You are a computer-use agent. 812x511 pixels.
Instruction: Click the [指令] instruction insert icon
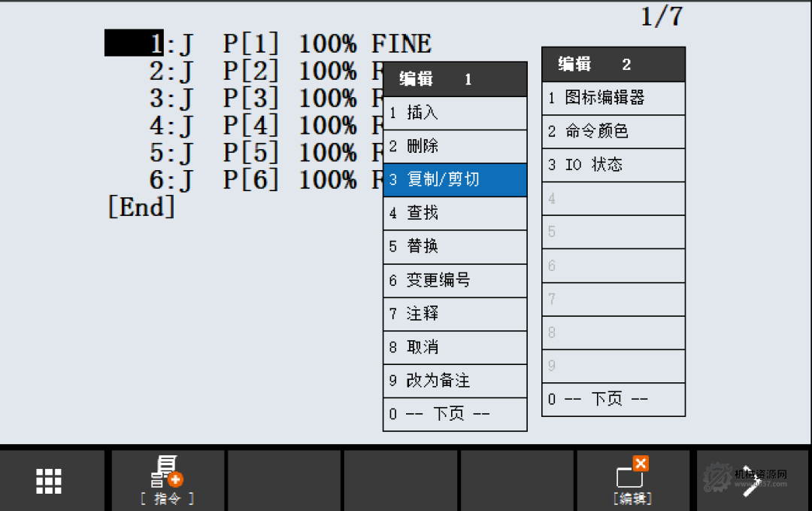[167, 481]
